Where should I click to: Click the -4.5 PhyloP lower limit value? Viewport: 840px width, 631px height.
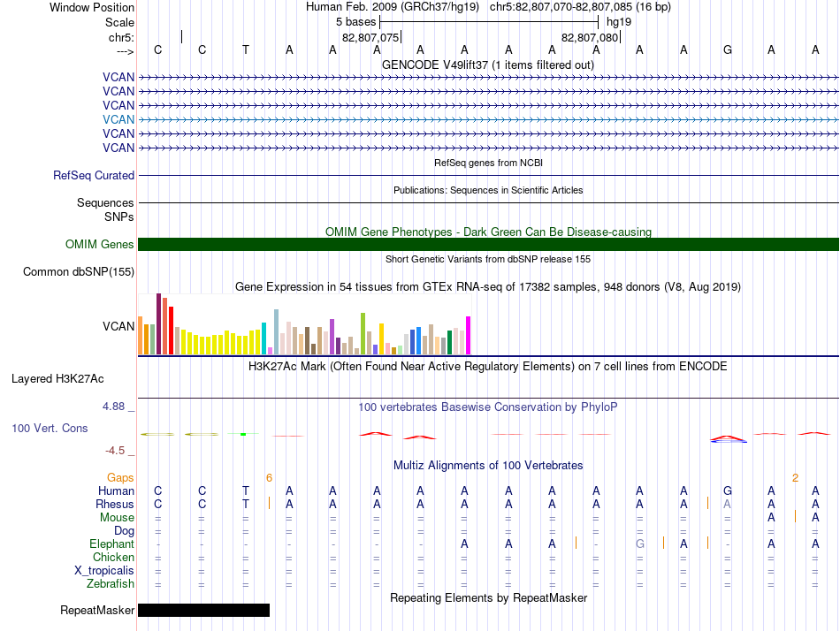(115, 451)
